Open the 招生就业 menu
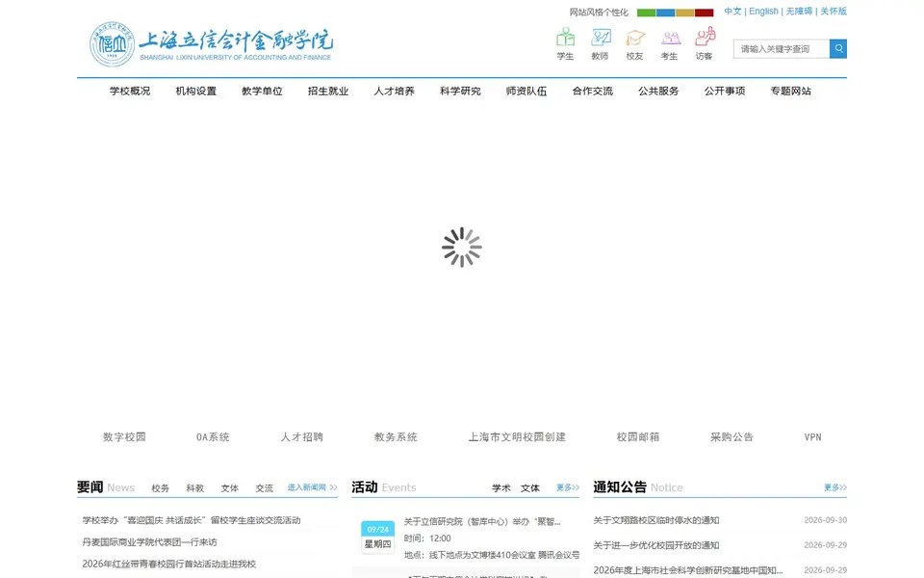 327,91
